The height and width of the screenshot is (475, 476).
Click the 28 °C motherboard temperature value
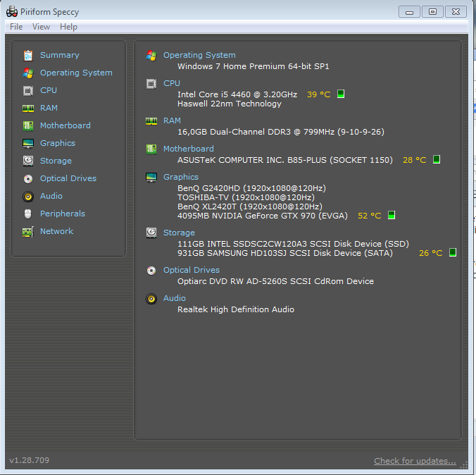tap(414, 160)
